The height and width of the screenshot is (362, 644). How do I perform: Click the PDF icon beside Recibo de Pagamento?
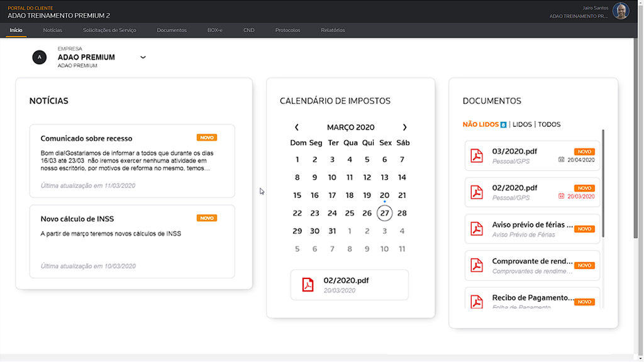477,301
